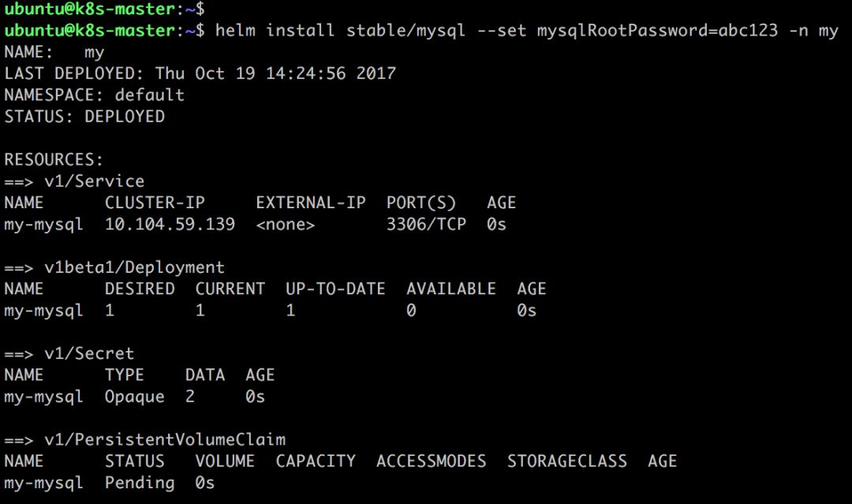Click the STORAGECLASS column header
The height and width of the screenshot is (504, 852).
pyautogui.click(x=567, y=461)
